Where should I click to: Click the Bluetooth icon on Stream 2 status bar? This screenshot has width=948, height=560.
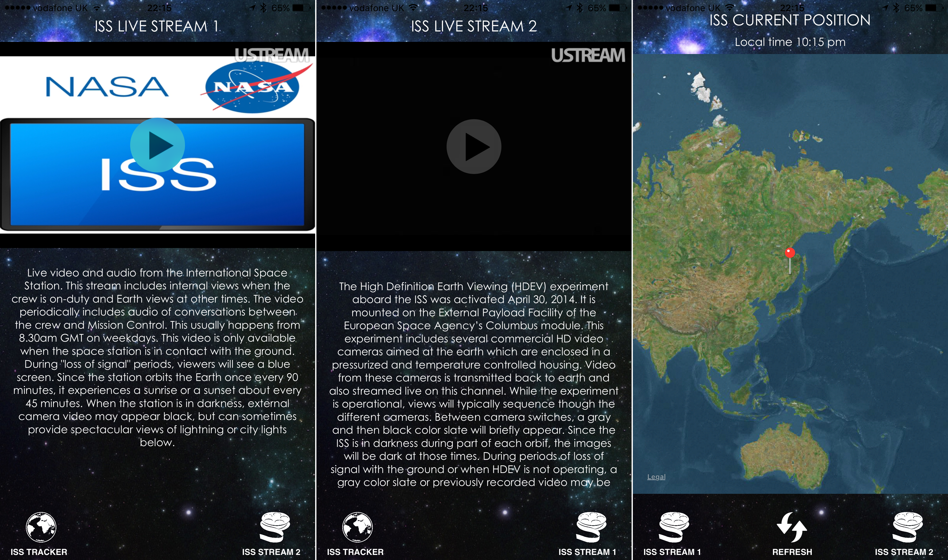tap(580, 8)
